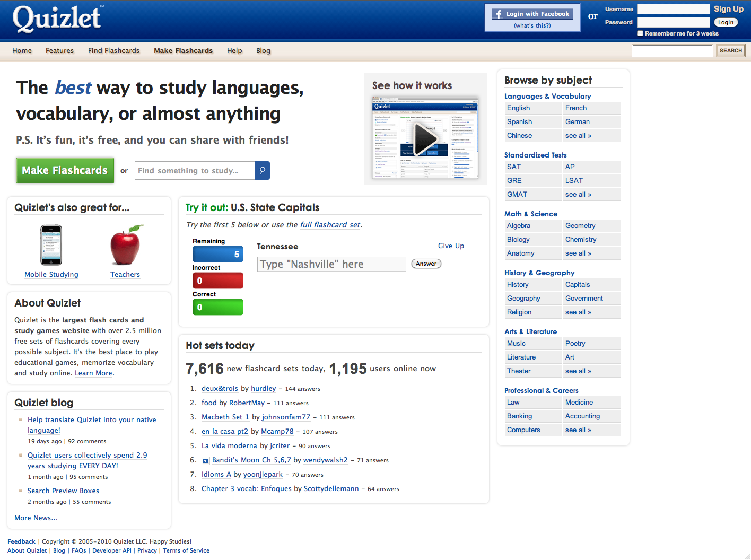Toggle Remember me for 3 weeks checkbox
This screenshot has width=751, height=560.
(640, 33)
